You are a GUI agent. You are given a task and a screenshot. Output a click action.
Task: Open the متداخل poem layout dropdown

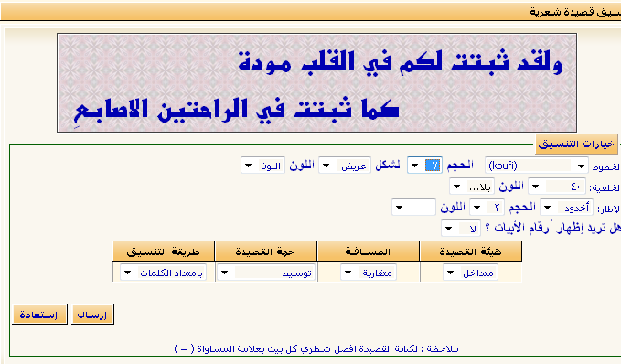(x=470, y=273)
